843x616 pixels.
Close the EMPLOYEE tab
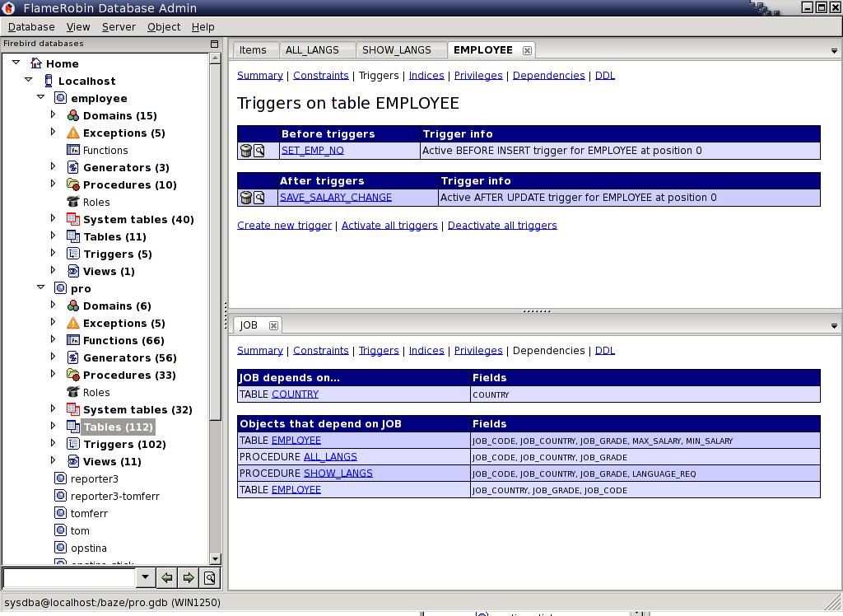coord(527,50)
